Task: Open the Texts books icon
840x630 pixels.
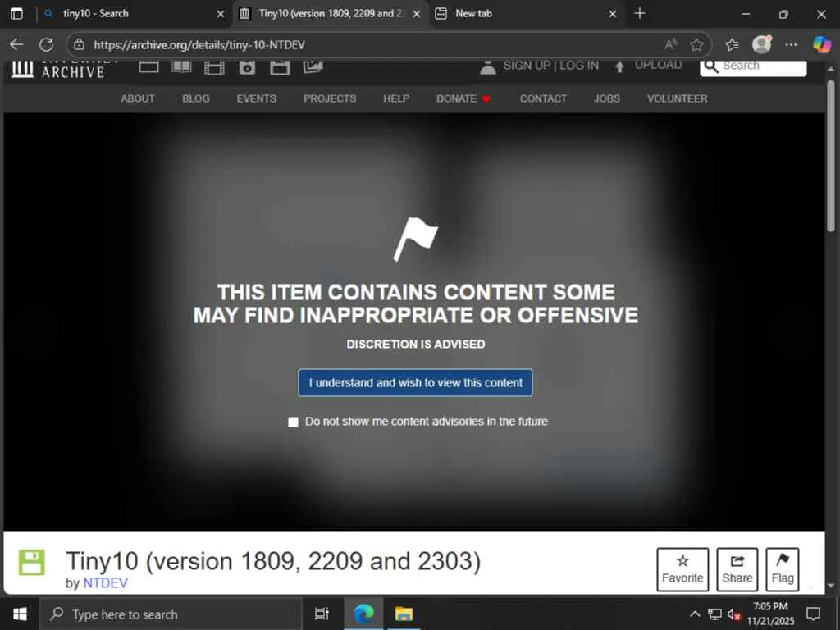Action: 181,67
